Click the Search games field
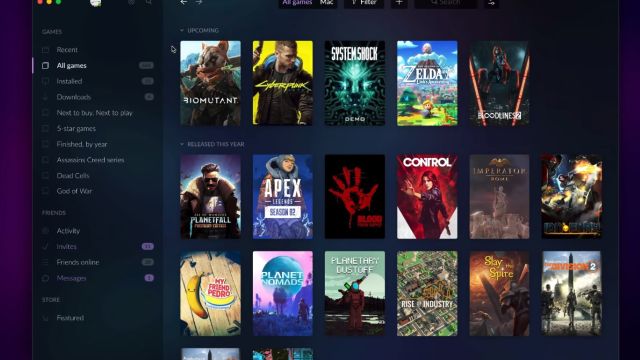640x360 pixels. point(446,3)
